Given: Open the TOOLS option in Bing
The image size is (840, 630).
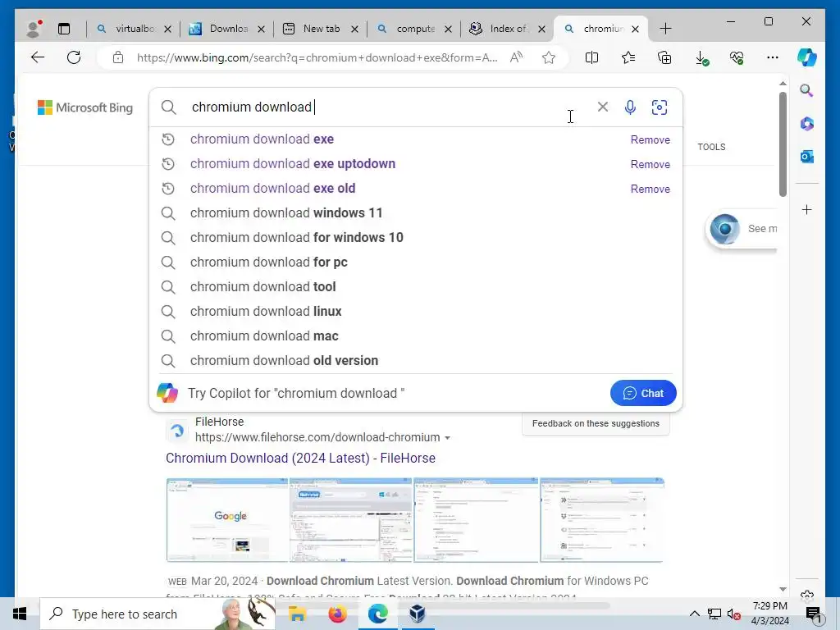Looking at the screenshot, I should pos(711,147).
